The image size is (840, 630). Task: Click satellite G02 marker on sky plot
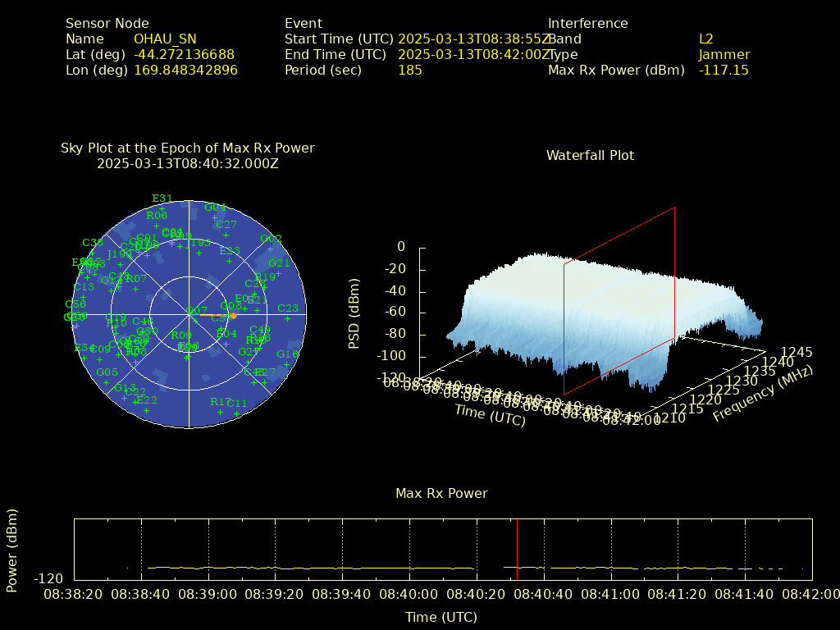pos(271,239)
